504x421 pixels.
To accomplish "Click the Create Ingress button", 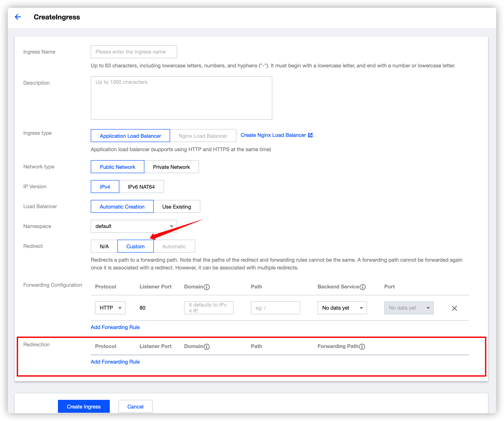I will [x=83, y=407].
